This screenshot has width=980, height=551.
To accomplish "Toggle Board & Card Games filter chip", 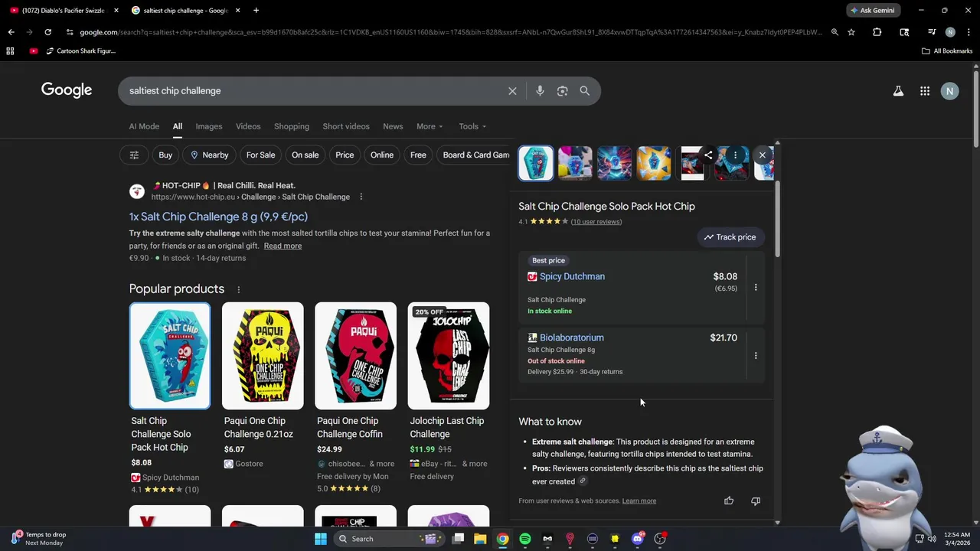I will pyautogui.click(x=474, y=155).
